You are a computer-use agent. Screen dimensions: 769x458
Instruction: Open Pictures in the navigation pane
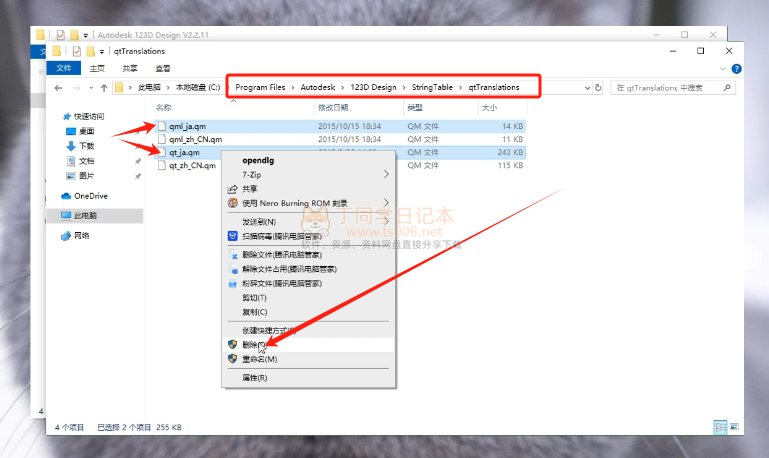point(80,176)
